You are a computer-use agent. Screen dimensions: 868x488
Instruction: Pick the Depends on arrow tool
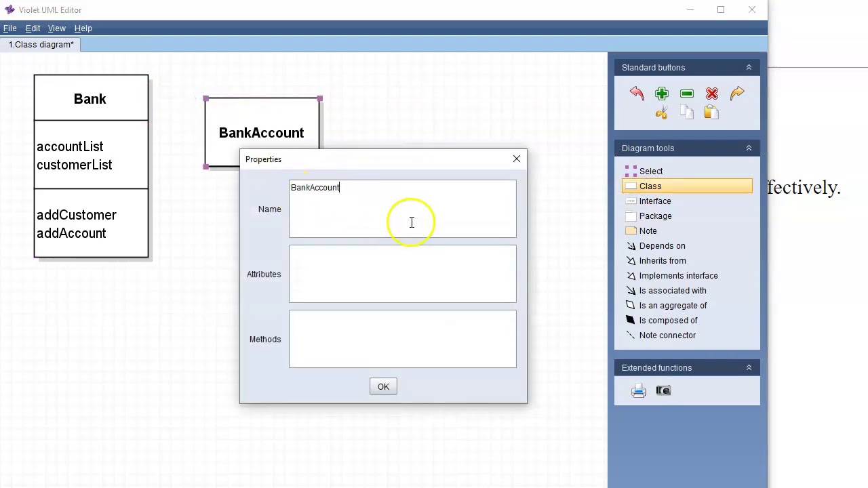coord(687,246)
